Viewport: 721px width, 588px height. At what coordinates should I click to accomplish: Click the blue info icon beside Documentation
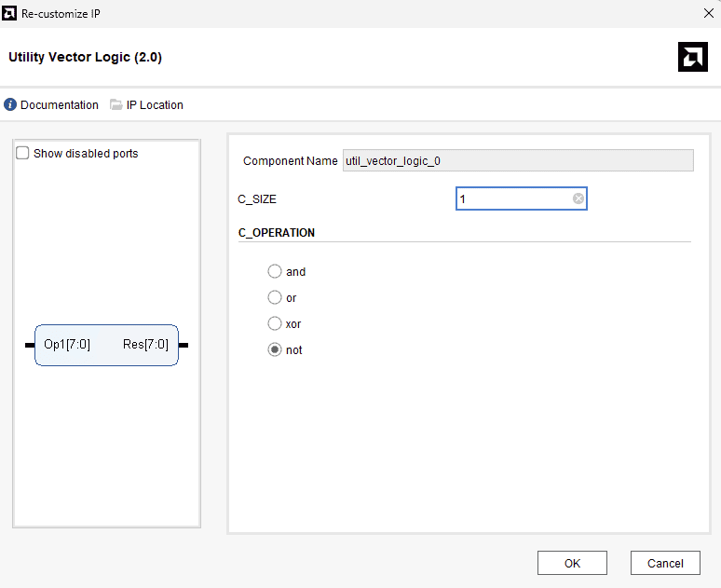10,105
